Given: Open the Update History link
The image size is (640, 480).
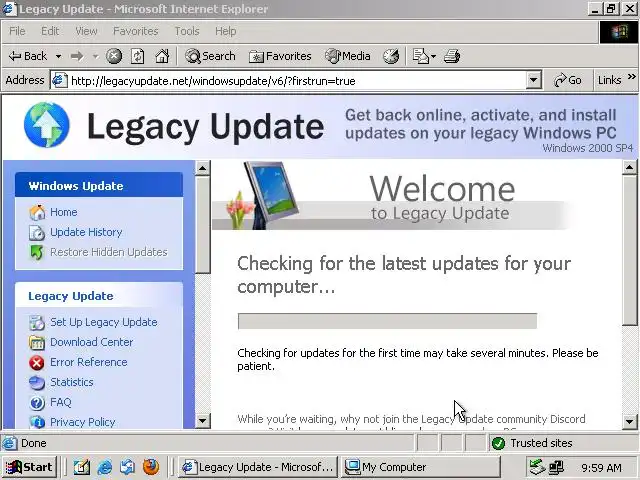Looking at the screenshot, I should click(x=86, y=232).
